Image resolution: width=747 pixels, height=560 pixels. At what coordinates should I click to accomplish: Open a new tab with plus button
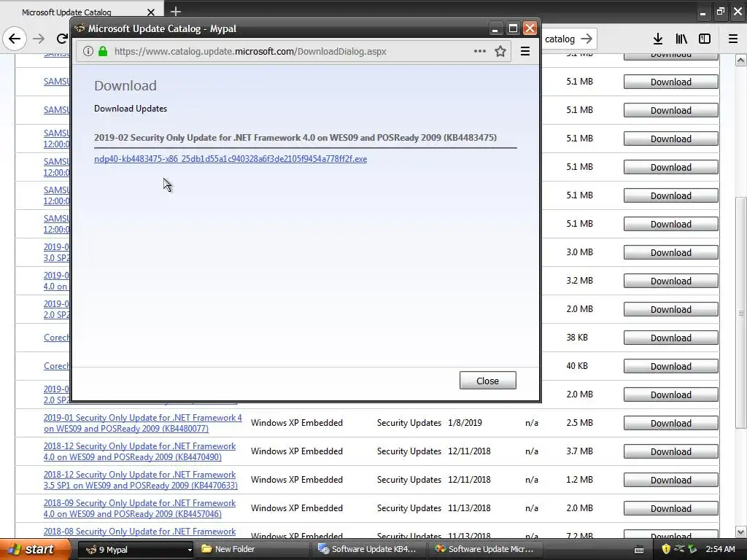(176, 12)
